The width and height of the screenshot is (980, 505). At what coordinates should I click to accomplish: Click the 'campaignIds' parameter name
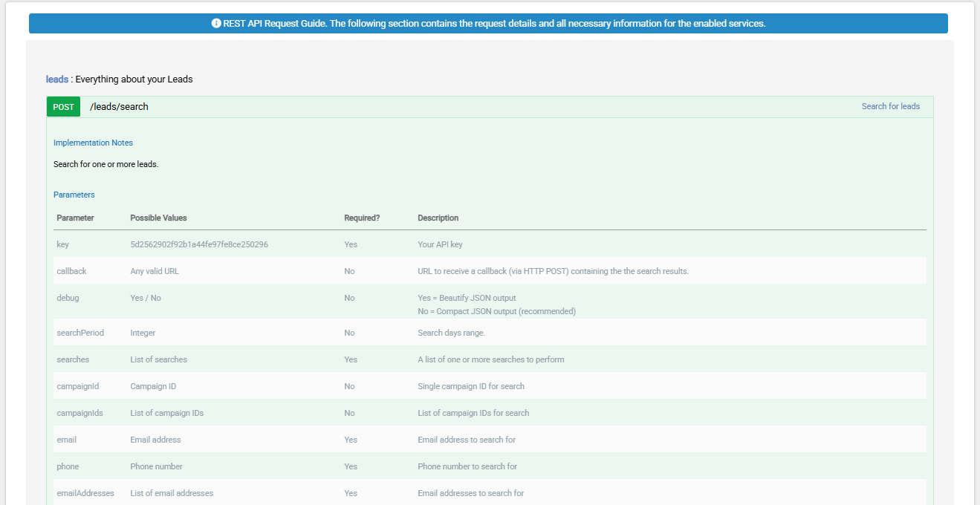point(79,413)
